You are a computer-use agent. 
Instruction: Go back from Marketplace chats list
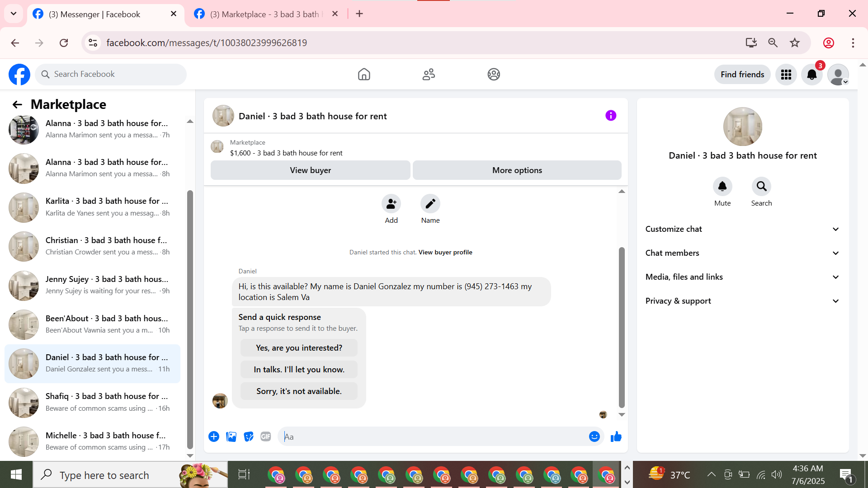point(17,105)
